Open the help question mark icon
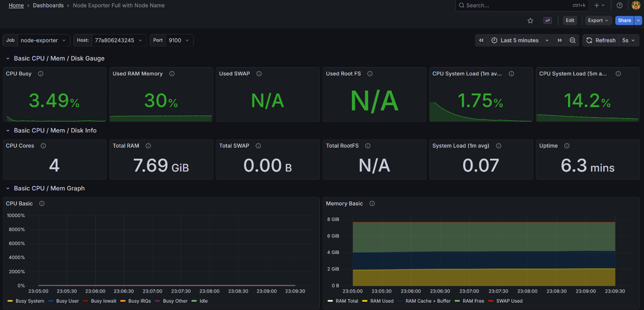Image resolution: width=644 pixels, height=310 pixels. [x=620, y=6]
